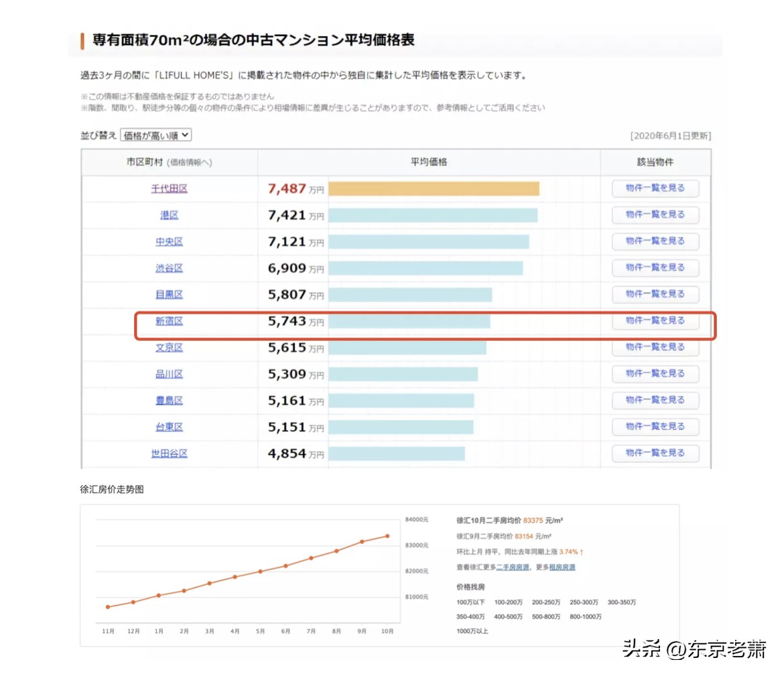
Task: Open the 価格が高い順 sort dropdown
Action: (155, 134)
